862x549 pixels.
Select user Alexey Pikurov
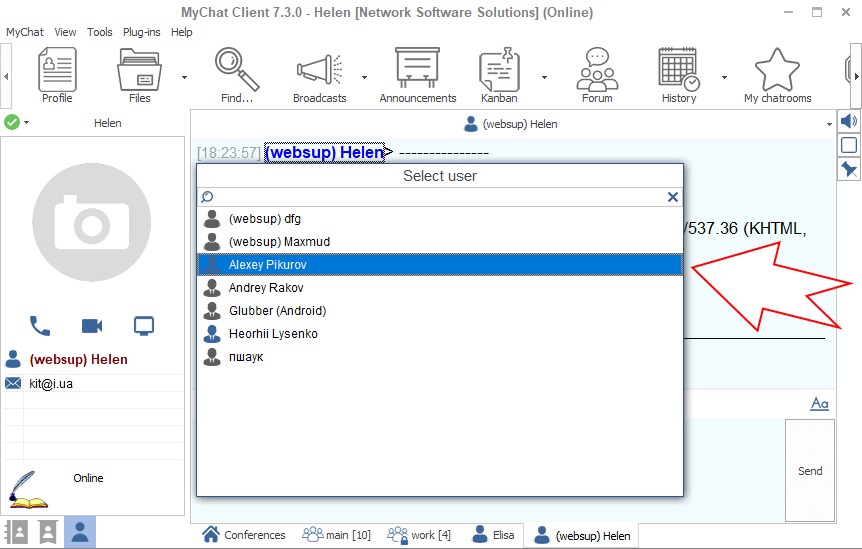(440, 264)
